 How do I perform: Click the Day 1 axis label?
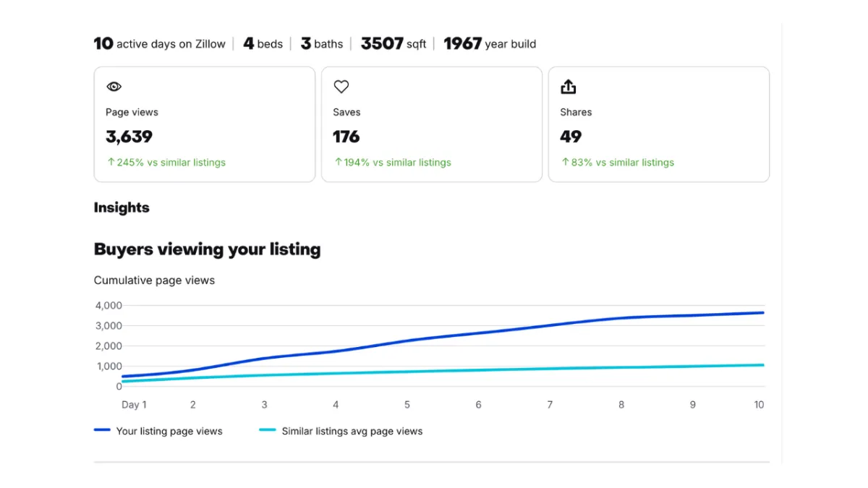[134, 405]
